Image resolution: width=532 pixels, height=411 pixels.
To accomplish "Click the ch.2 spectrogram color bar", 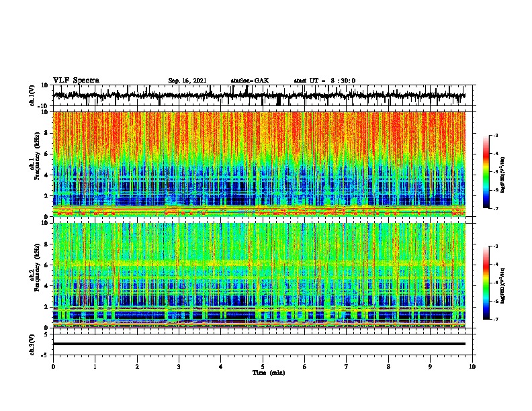I will click(486, 283).
